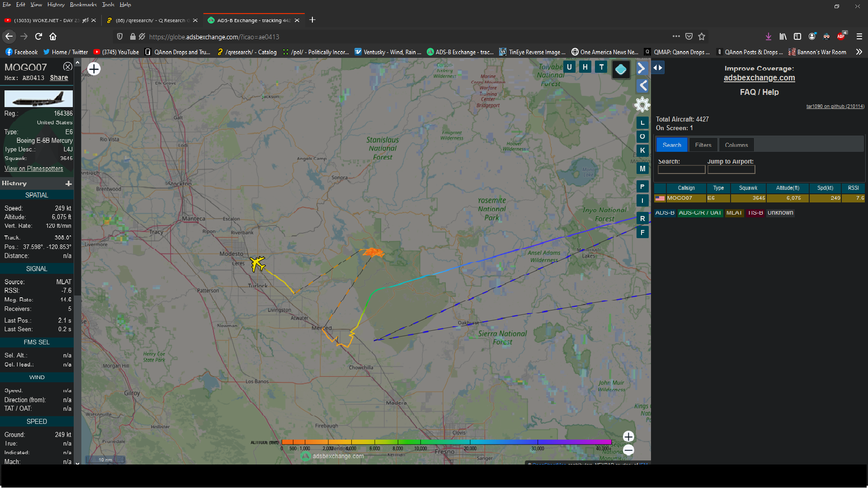Viewport: 868px width, 488px height.
Task: Open the Bookmarks menu
Action: point(83,5)
